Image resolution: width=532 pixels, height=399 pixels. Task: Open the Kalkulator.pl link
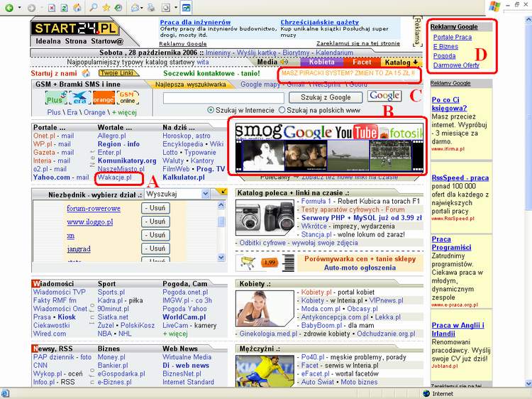click(184, 177)
